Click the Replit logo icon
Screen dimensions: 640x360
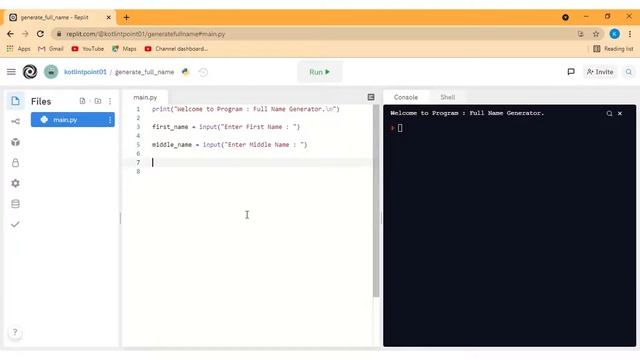[30, 72]
